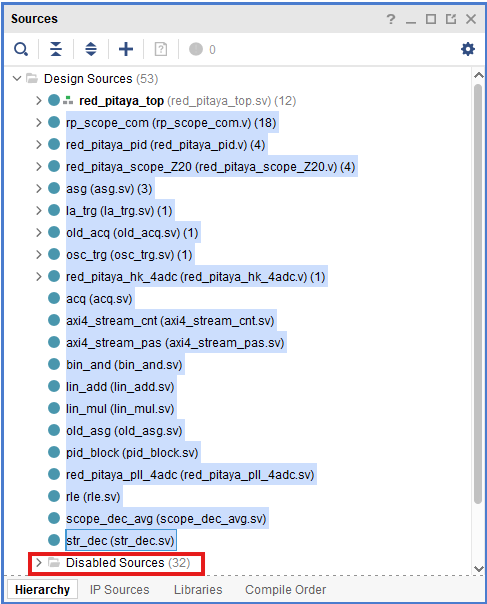Select the Design Sources (53) folder

(x=101, y=79)
